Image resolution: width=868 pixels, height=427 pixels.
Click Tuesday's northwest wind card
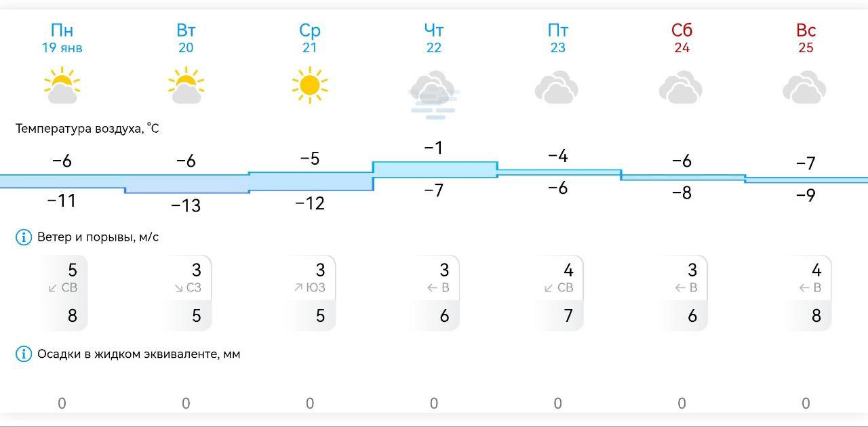point(189,293)
